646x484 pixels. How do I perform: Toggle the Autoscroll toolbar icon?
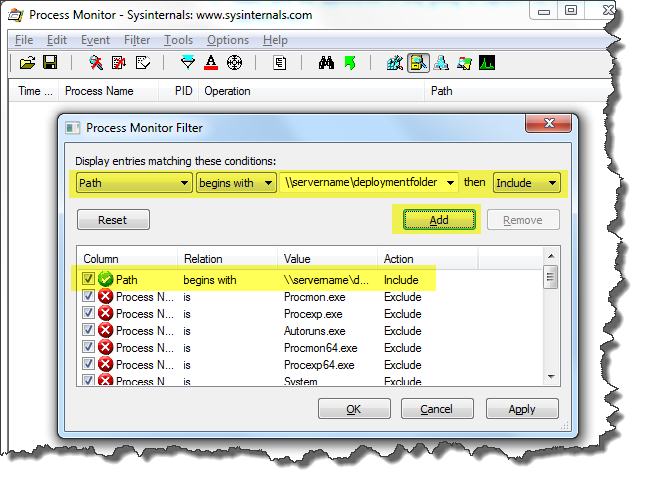[x=119, y=63]
